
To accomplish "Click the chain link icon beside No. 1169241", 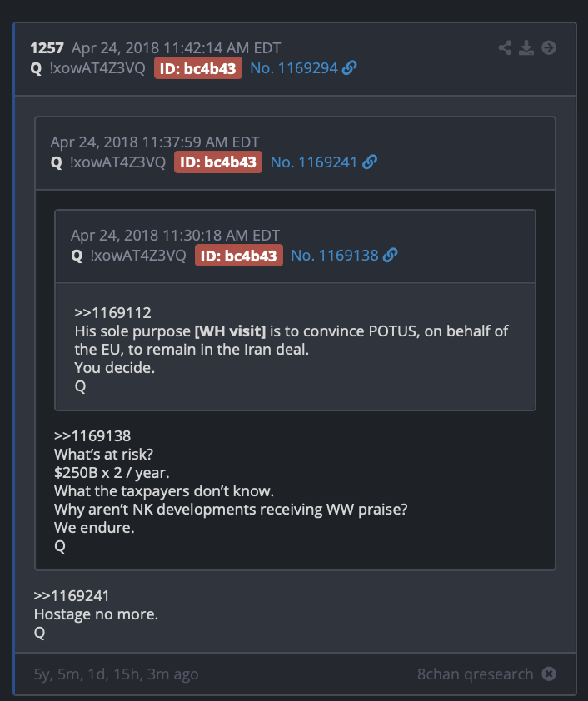I will pos(370,162).
